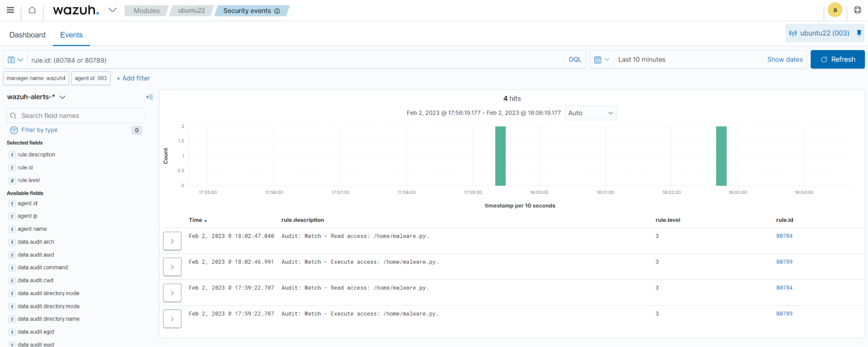Screen dimensions: 868x347
Task: Sort by the Time column header
Action: pyautogui.click(x=198, y=220)
